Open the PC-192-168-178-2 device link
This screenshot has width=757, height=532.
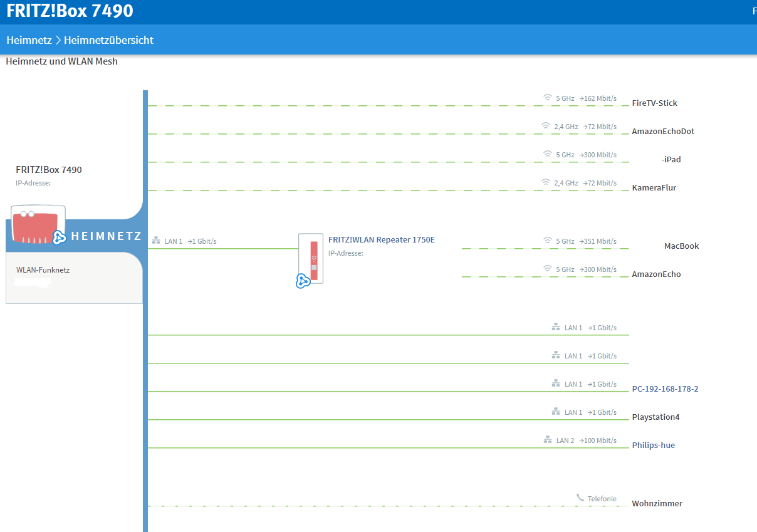point(665,389)
